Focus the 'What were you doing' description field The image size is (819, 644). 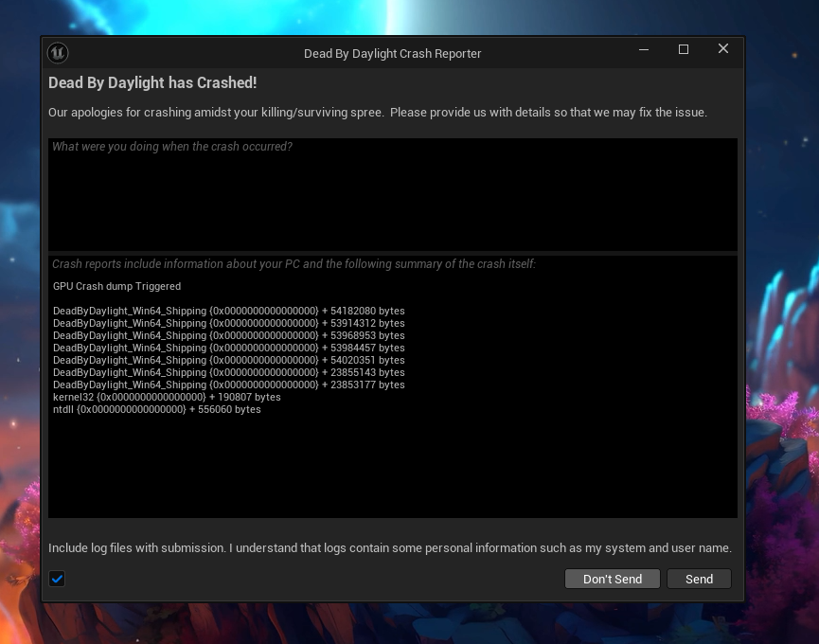point(393,194)
